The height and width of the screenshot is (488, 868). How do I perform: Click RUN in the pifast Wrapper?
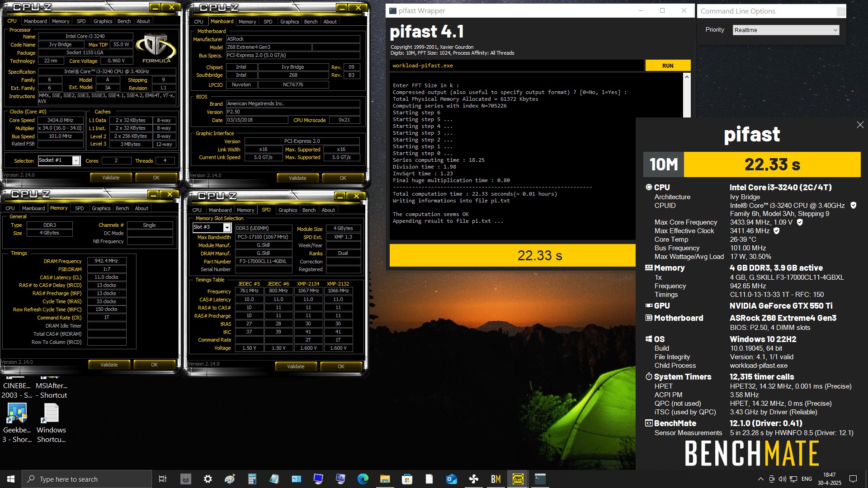[x=668, y=66]
